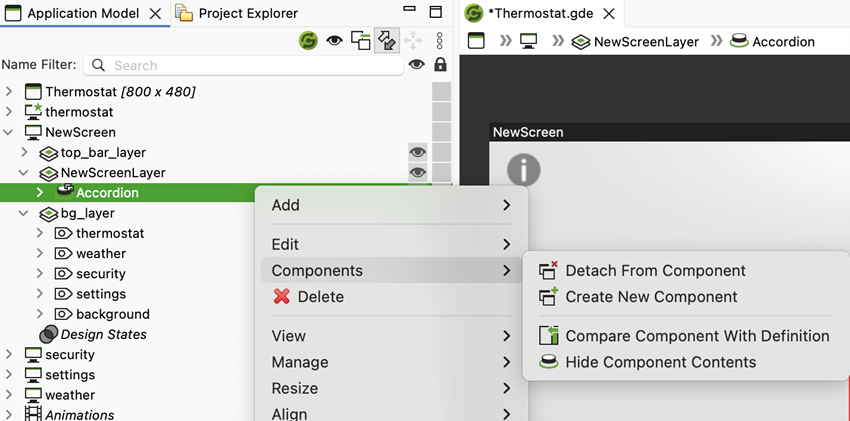850x421 pixels.
Task: Click the NewScreen title bar in editor canvas
Action: click(669, 132)
